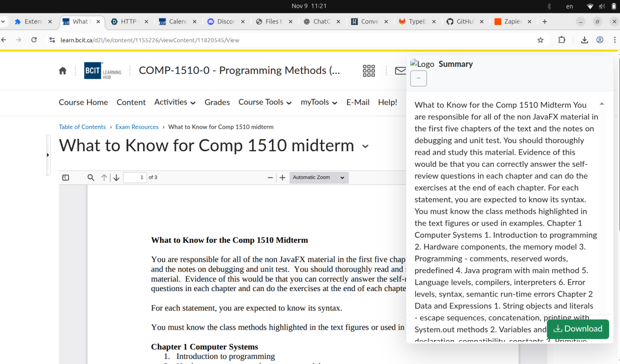The width and height of the screenshot is (620, 364).
Task: Expand the Activities menu
Action: click(x=174, y=102)
